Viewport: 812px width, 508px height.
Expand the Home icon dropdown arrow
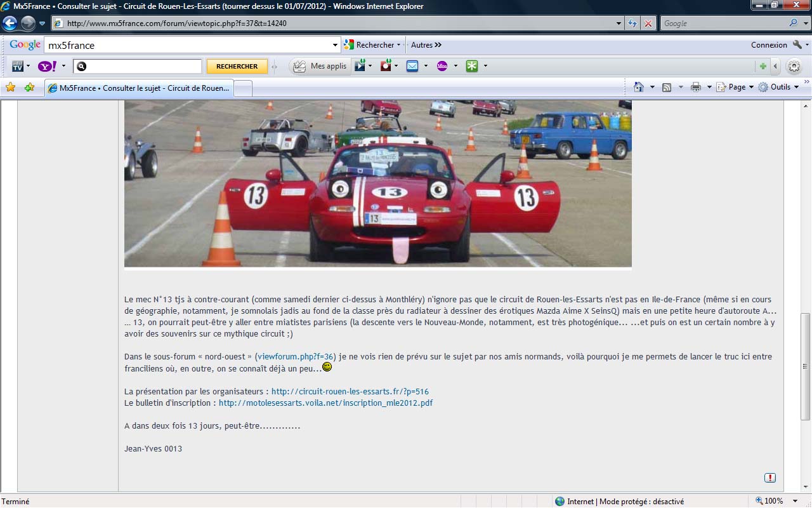tap(652, 87)
